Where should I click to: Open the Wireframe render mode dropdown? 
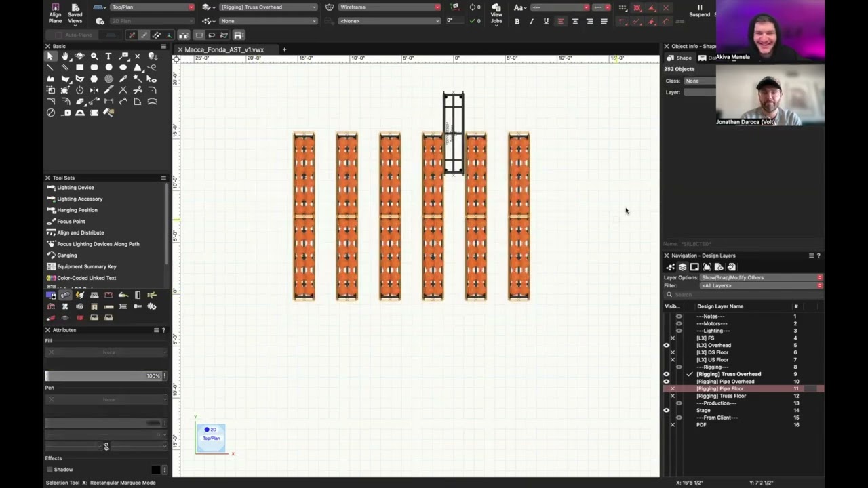(x=389, y=7)
